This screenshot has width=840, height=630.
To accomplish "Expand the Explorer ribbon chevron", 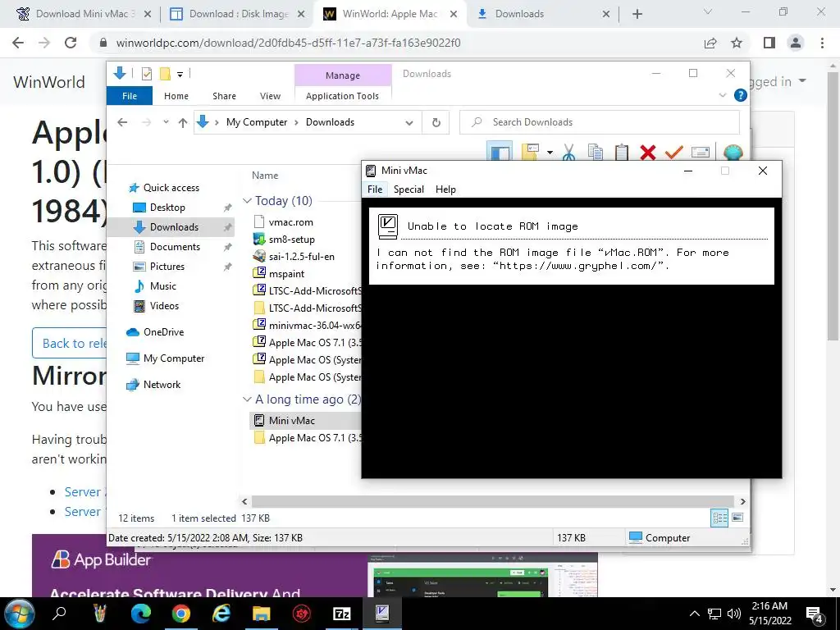I will [722, 95].
